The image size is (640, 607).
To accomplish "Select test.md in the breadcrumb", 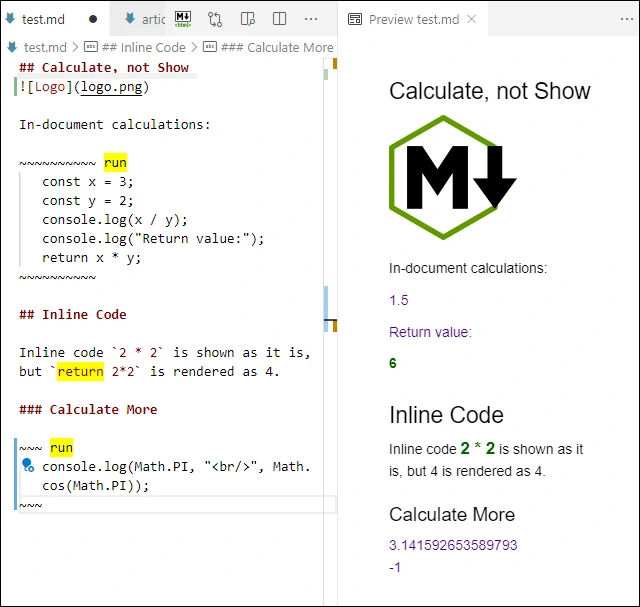I will point(45,47).
